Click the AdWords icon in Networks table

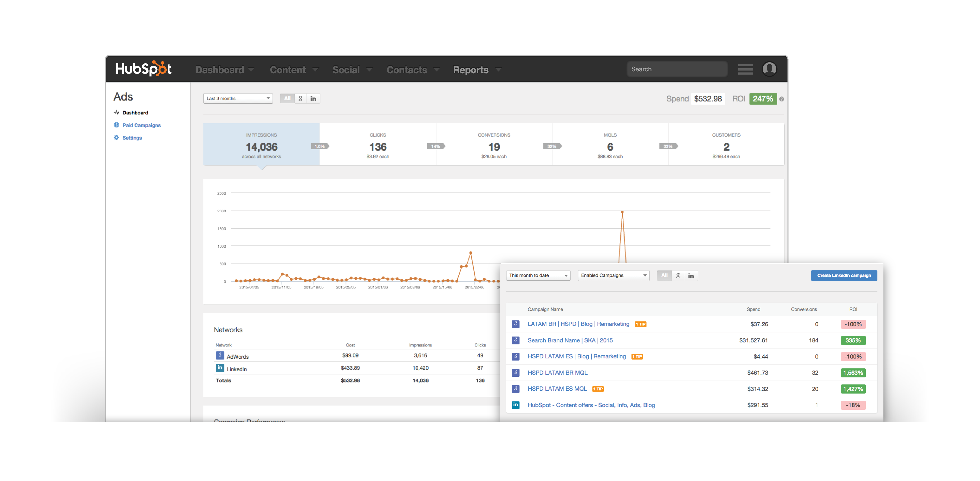(x=219, y=355)
